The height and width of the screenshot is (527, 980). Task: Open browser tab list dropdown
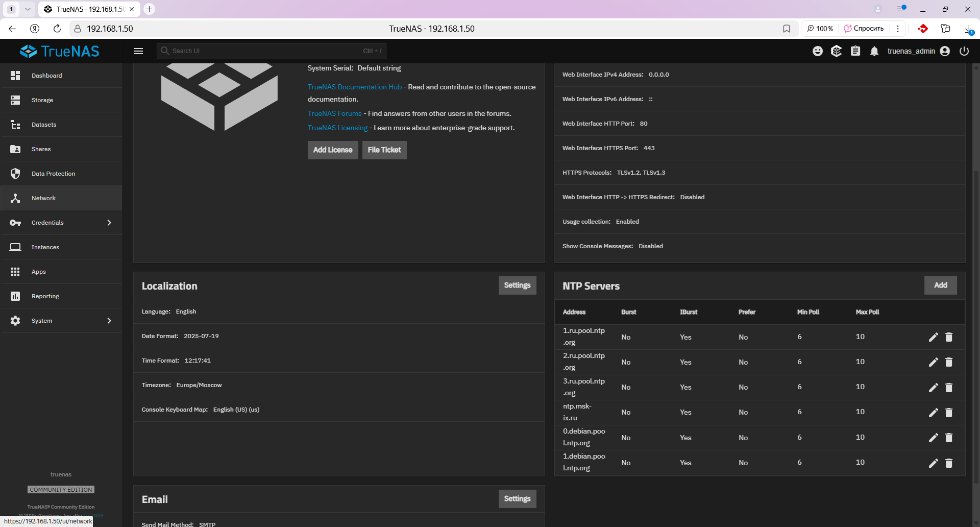pyautogui.click(x=28, y=9)
